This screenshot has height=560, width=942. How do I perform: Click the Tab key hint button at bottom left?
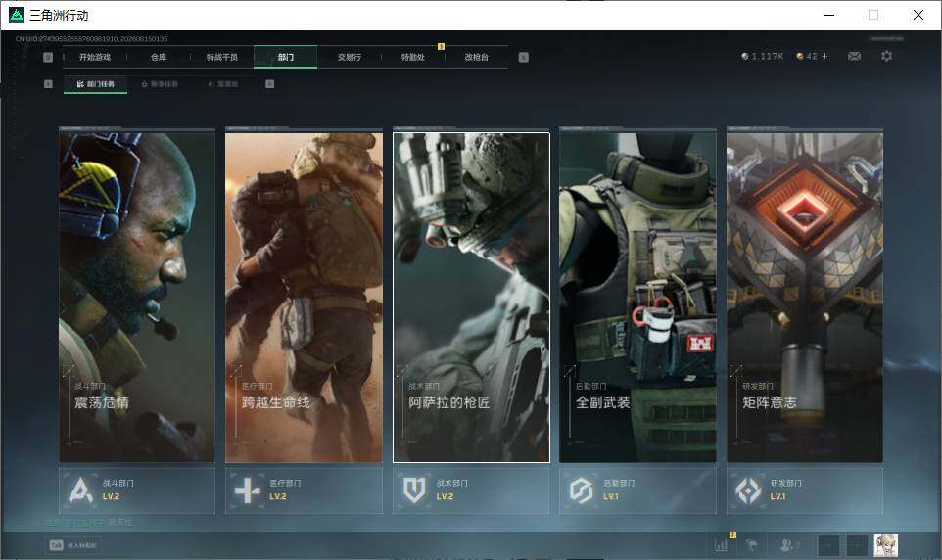point(72,545)
